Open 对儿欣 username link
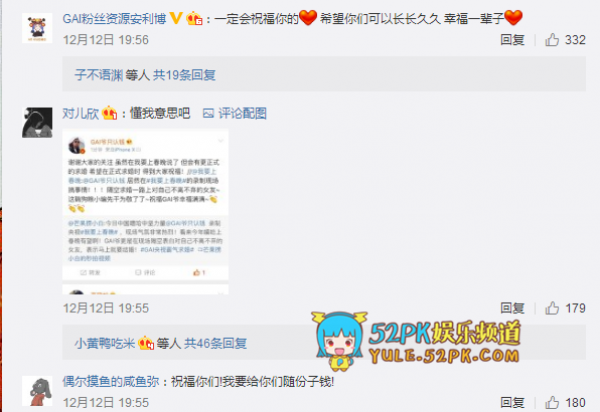This screenshot has width=600, height=412. coord(81,113)
